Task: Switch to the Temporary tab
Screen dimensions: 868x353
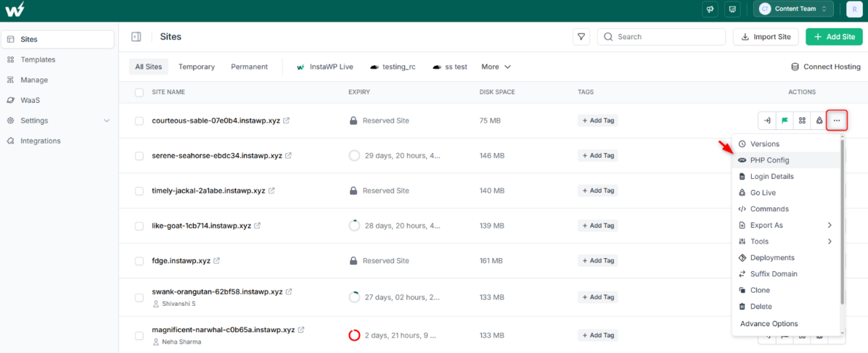Action: (x=197, y=67)
